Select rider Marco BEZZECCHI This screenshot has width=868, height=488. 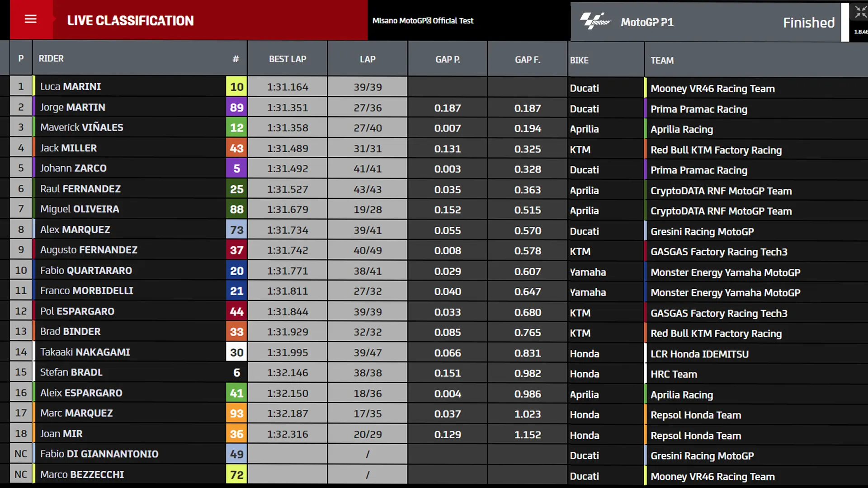point(82,474)
